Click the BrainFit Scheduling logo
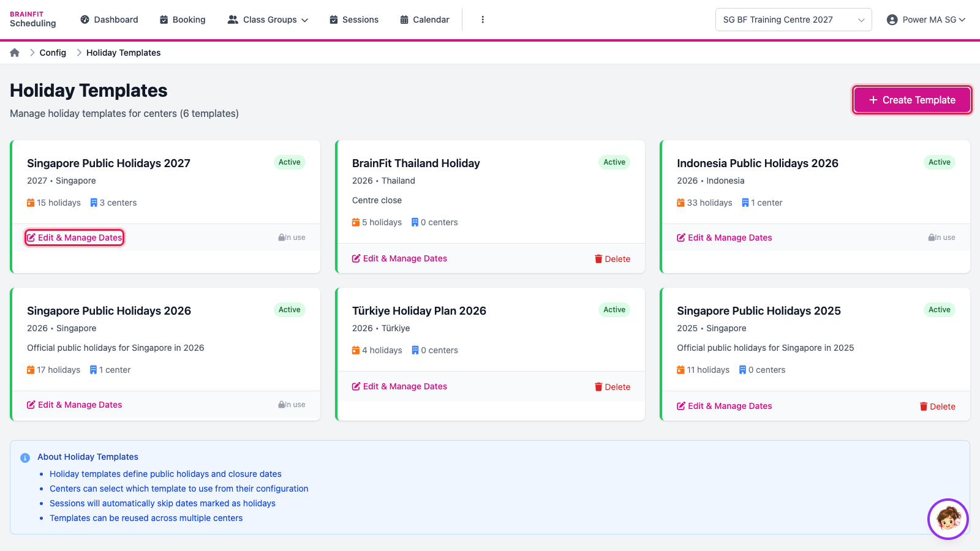 click(33, 20)
